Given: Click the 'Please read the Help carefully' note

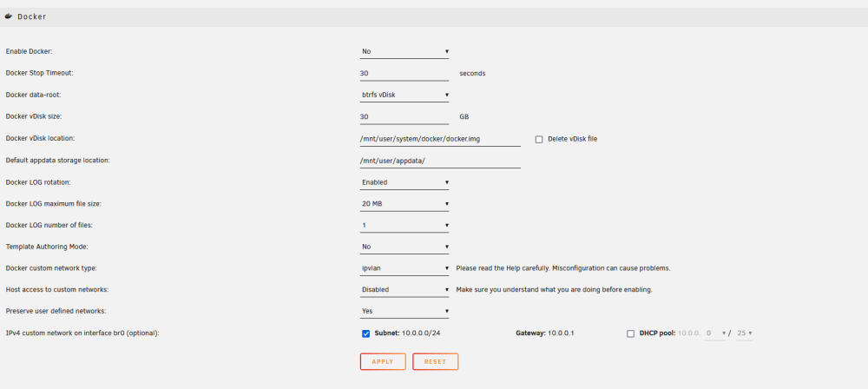Looking at the screenshot, I should [563, 268].
